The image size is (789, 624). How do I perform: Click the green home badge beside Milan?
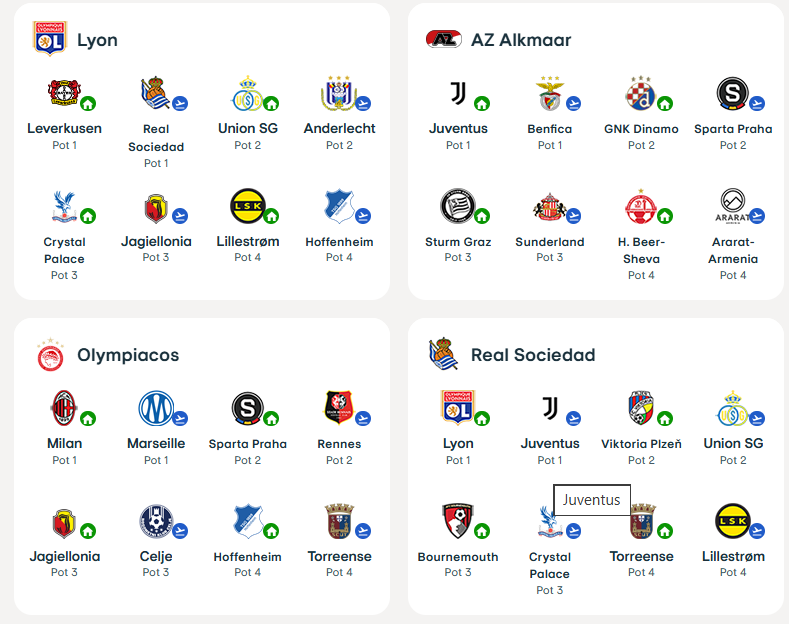point(88,419)
